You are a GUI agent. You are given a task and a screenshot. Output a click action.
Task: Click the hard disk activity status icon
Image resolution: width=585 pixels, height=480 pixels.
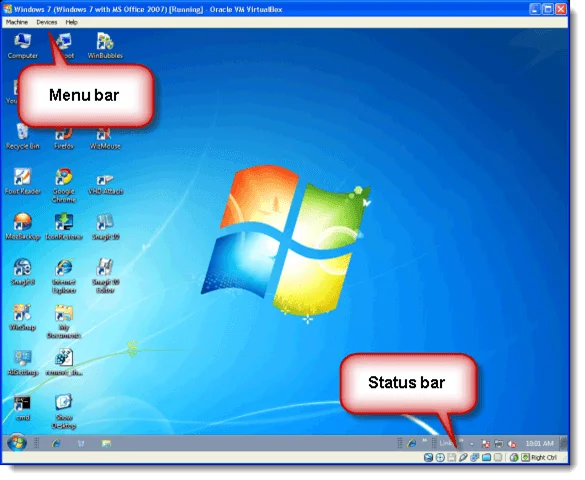pyautogui.click(x=428, y=457)
